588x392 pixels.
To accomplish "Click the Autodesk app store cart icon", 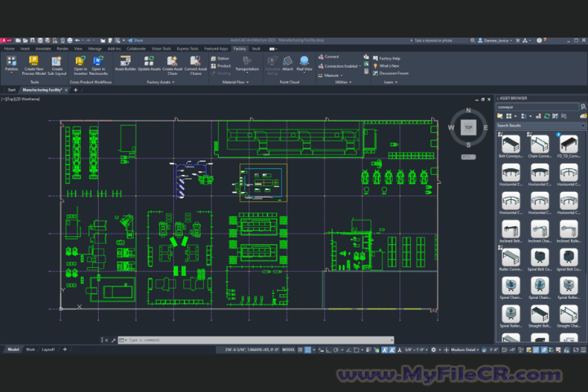I will pos(518,41).
